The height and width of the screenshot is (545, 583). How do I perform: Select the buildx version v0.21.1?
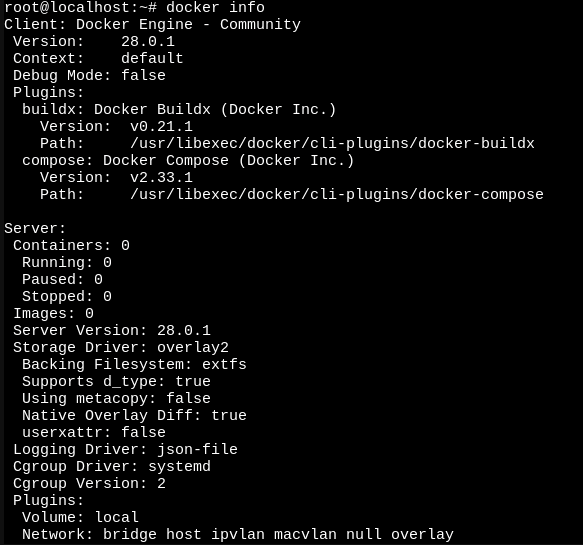(161, 126)
